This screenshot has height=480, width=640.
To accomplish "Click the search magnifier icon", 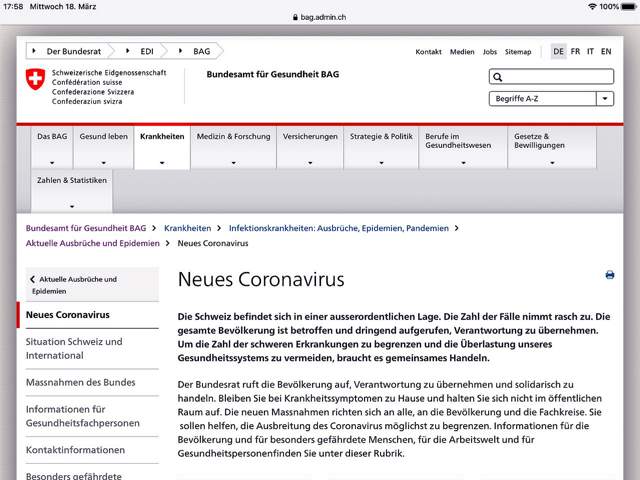I will point(498,77).
